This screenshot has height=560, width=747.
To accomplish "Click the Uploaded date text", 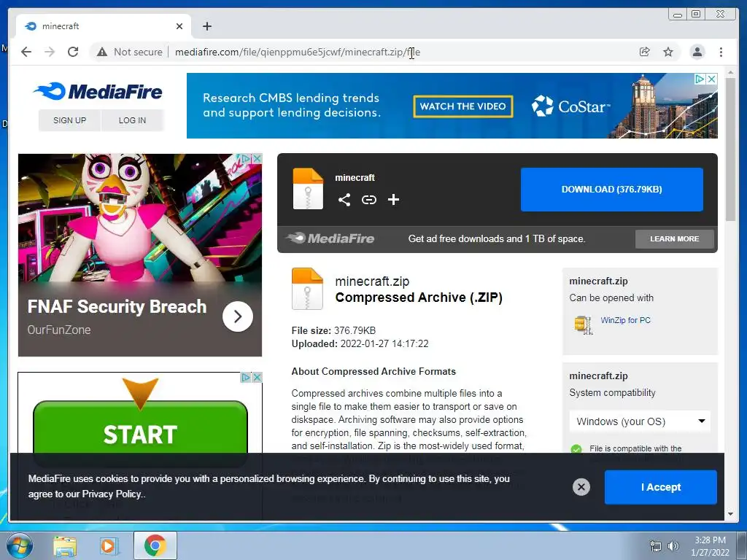I will click(x=360, y=344).
